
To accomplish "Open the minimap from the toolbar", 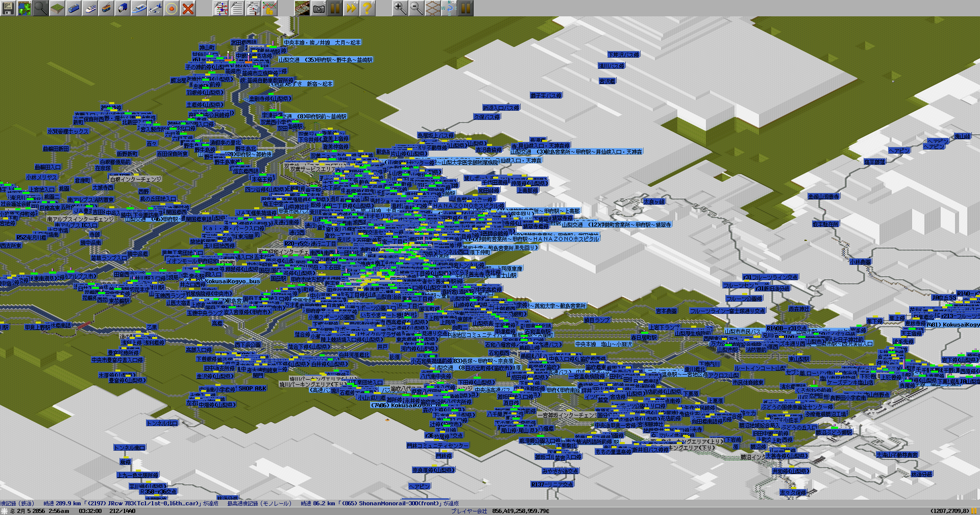I will 24,8.
